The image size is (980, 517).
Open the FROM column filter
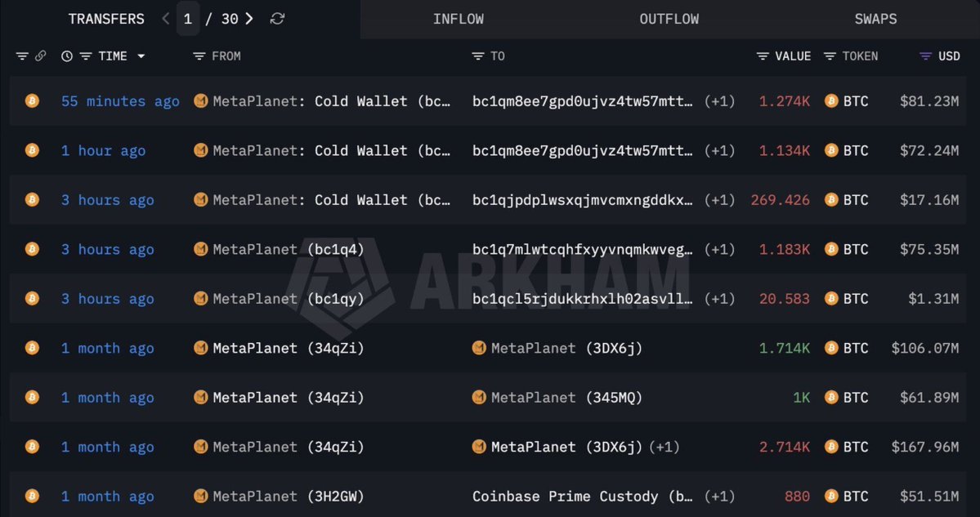tap(199, 56)
